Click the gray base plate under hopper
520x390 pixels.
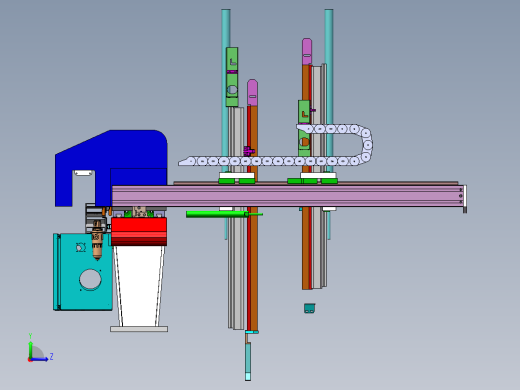pos(139,329)
